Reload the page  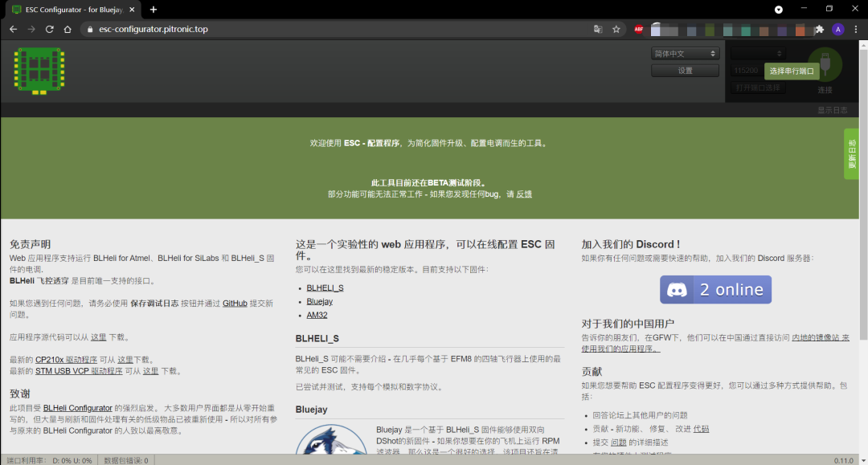point(49,29)
